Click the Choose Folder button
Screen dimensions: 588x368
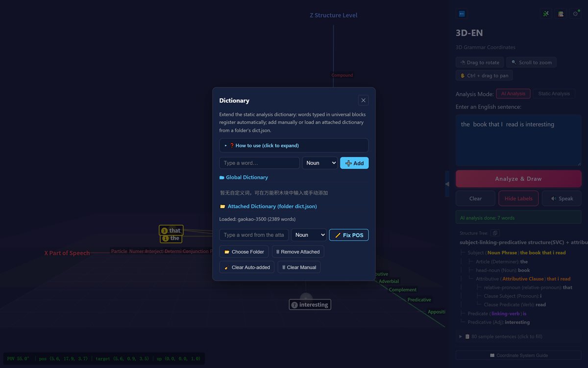244,252
